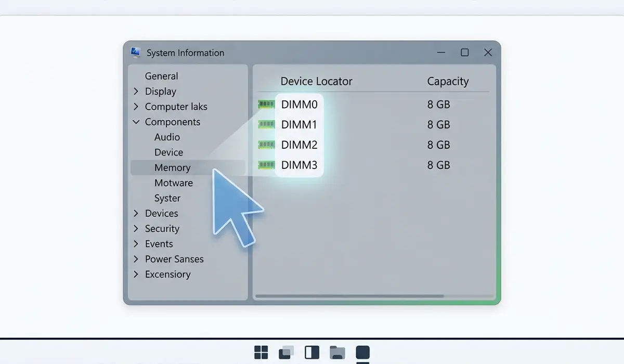Maximize the System Information window
Viewport: 624px width, 364px height.
pyautogui.click(x=465, y=53)
